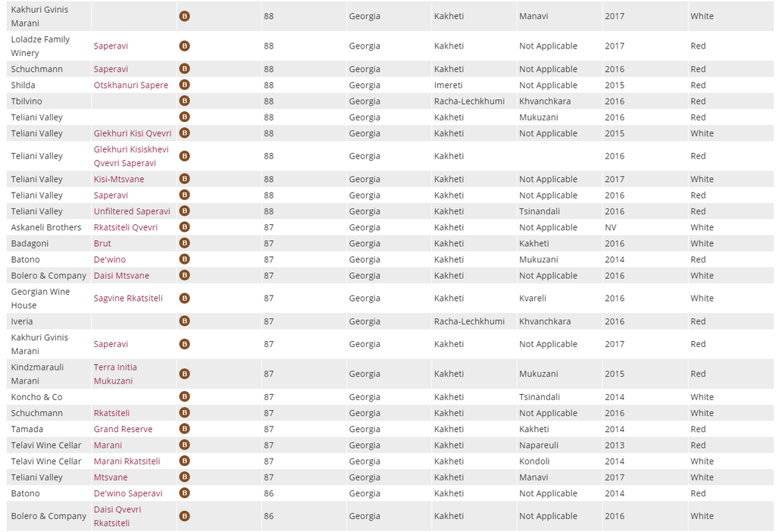776x532 pixels.
Task: Click the Terra Initia Mukuzani link
Action: point(115,374)
